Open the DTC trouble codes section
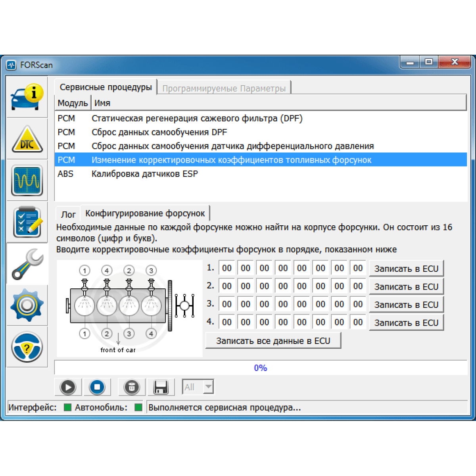Screen dimensions: 476x476 click(x=27, y=139)
